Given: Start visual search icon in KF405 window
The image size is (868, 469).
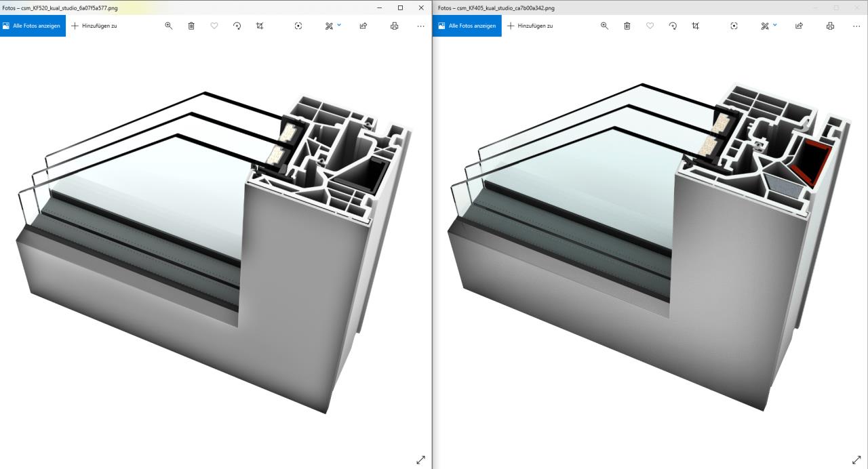Looking at the screenshot, I should point(734,26).
